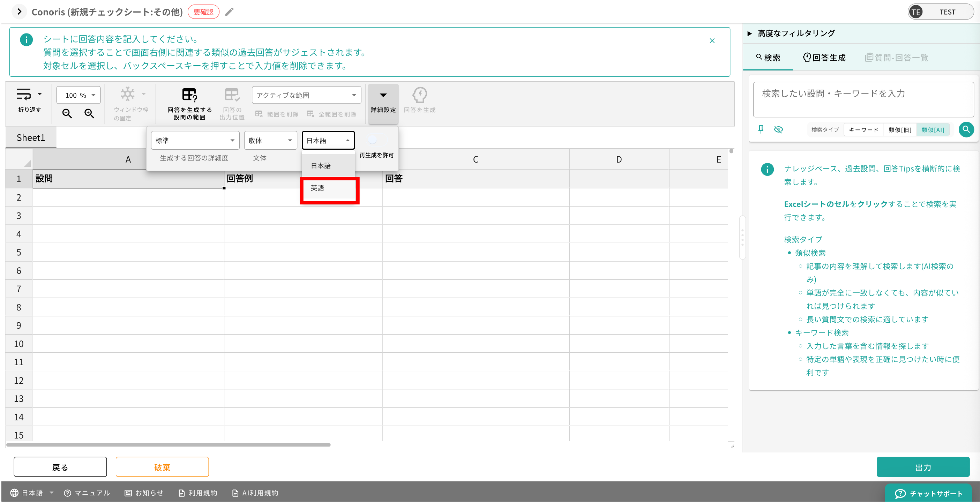Click the zoom out magnifier icon
This screenshot has height=502, width=980.
click(67, 113)
